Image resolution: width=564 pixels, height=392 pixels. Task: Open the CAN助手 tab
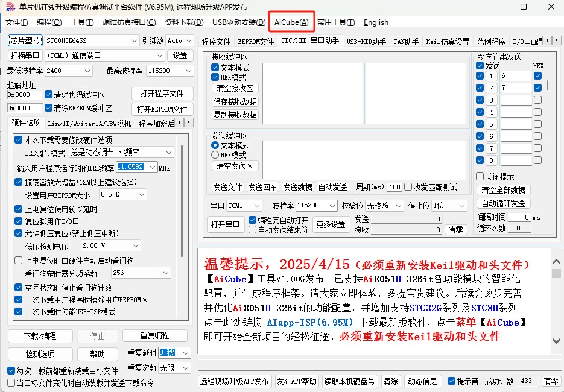coord(406,42)
